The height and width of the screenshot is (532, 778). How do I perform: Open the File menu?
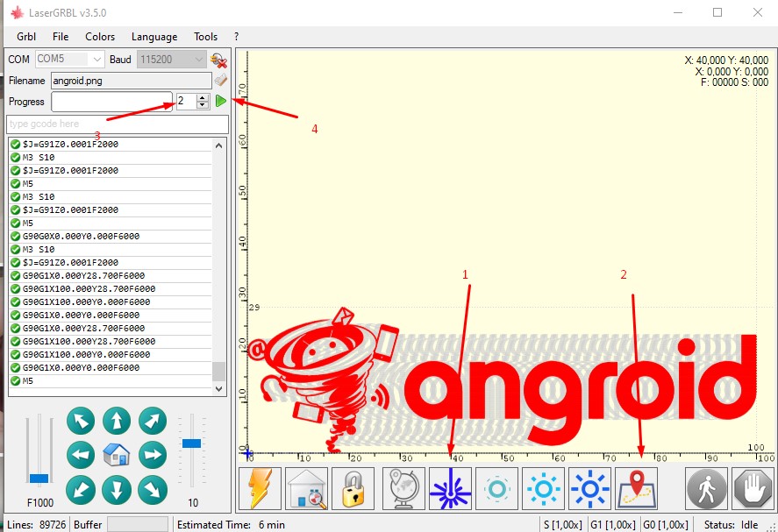[61, 37]
